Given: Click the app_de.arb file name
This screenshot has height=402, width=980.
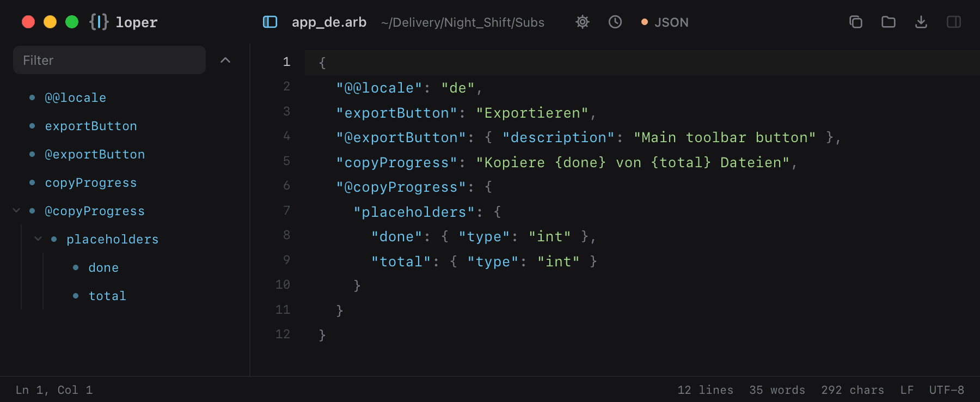Looking at the screenshot, I should coord(329,22).
